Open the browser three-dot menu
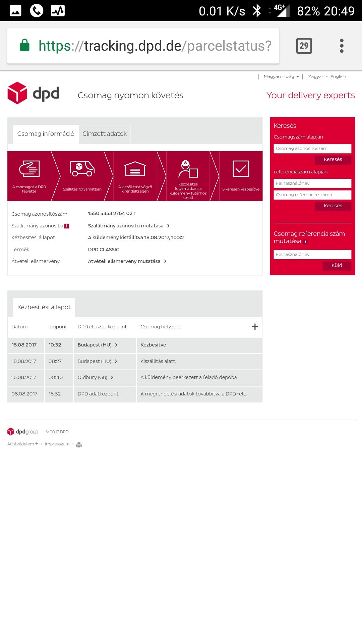 point(342,46)
